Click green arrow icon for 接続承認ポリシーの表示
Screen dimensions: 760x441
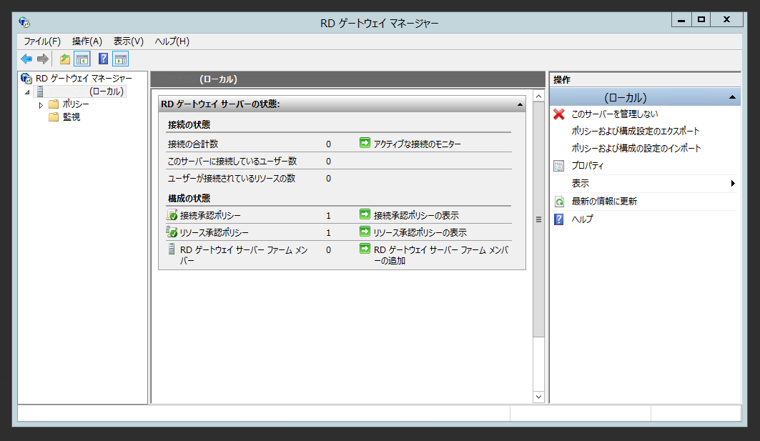(x=364, y=214)
